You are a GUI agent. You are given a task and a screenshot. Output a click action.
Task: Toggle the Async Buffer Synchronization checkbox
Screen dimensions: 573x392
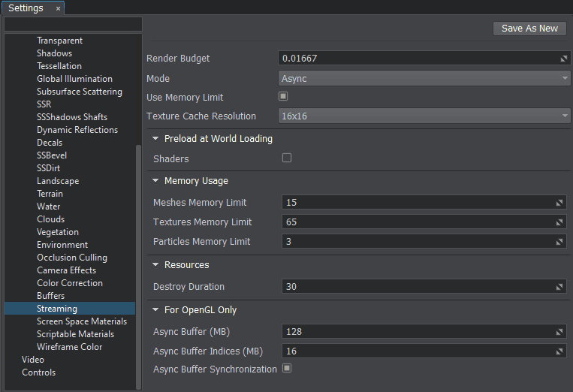pos(287,368)
